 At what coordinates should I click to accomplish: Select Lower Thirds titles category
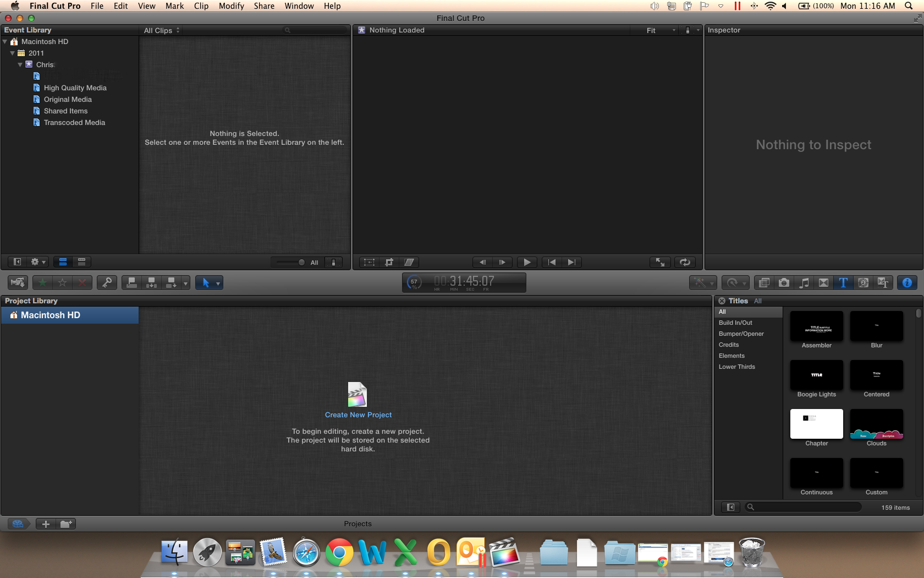coord(737,367)
